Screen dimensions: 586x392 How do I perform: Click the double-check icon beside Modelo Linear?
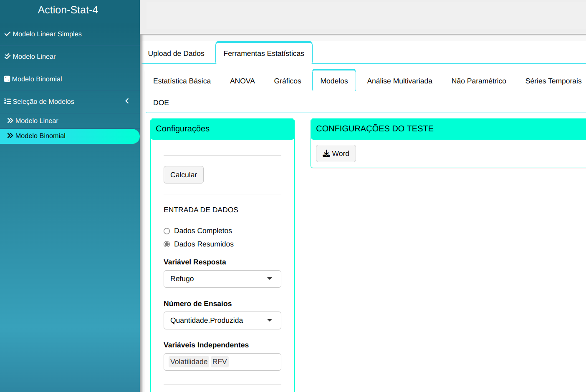[7, 56]
